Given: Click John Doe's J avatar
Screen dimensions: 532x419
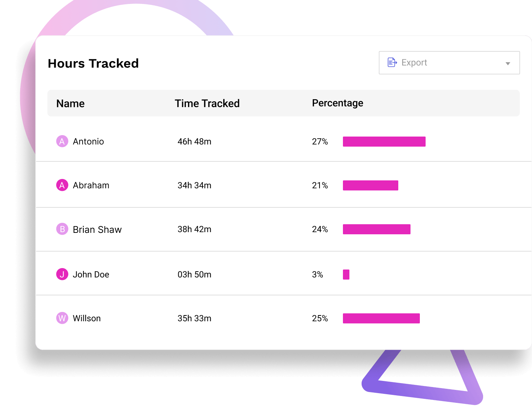Looking at the screenshot, I should (62, 274).
